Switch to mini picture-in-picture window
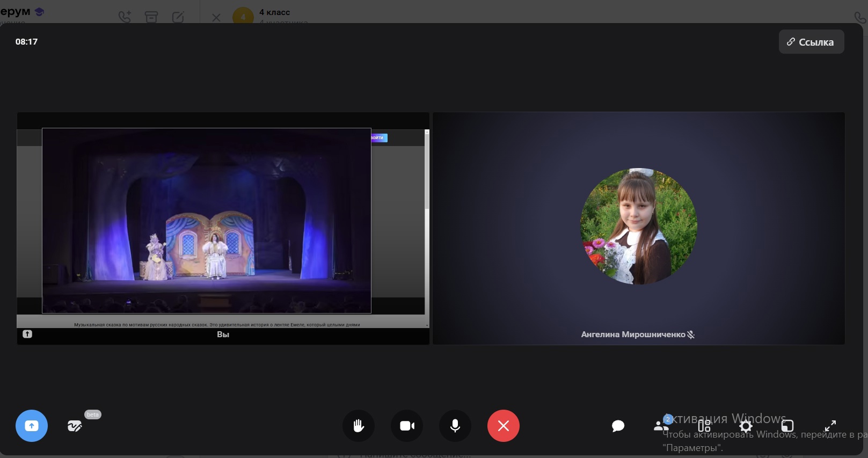The image size is (868, 458). click(787, 426)
